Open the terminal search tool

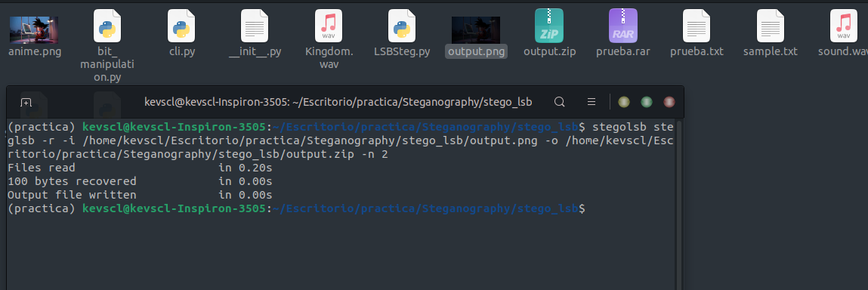pos(560,102)
